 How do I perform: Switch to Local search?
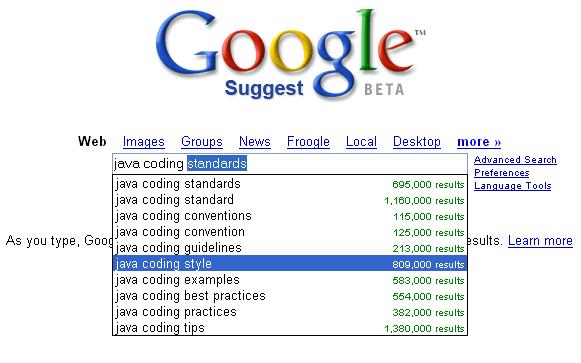point(361,141)
